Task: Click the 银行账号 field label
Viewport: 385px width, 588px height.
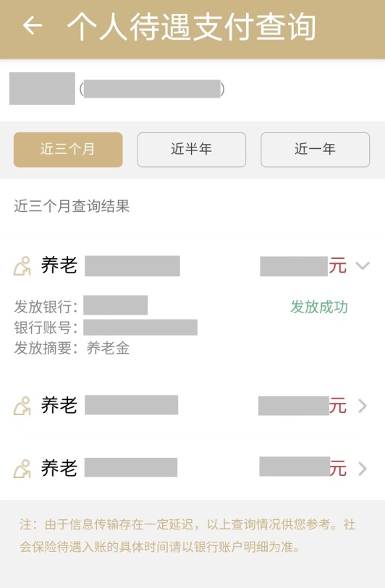Action: click(46, 328)
